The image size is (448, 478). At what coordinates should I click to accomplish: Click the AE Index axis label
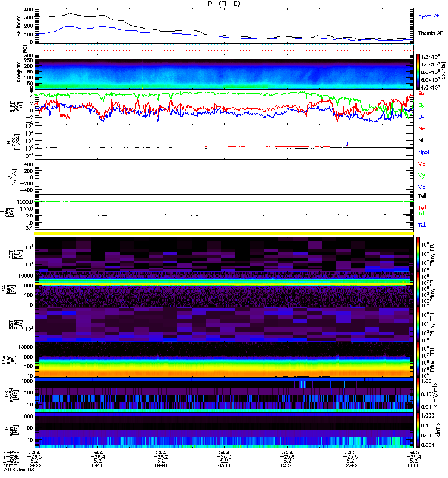coord(19,26)
